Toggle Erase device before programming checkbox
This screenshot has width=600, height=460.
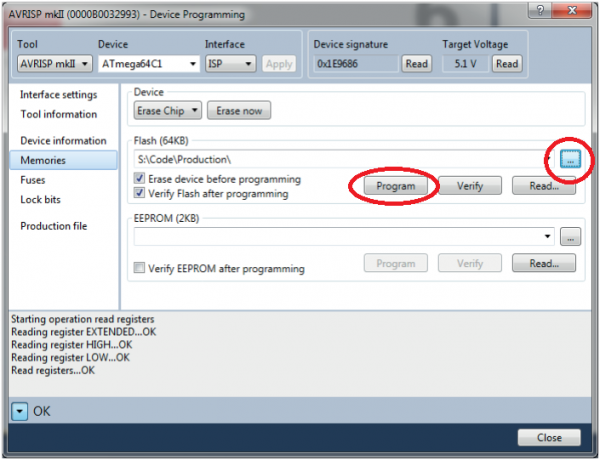(x=139, y=178)
